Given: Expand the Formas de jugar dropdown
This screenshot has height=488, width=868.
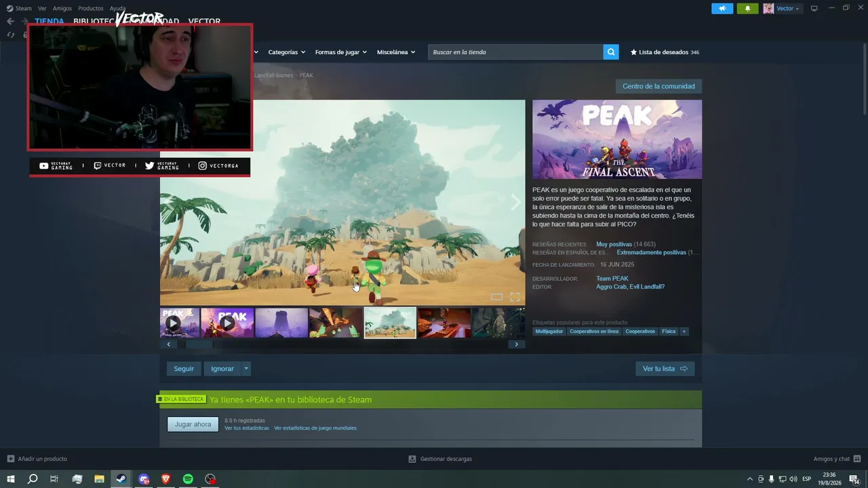Looking at the screenshot, I should tap(340, 52).
